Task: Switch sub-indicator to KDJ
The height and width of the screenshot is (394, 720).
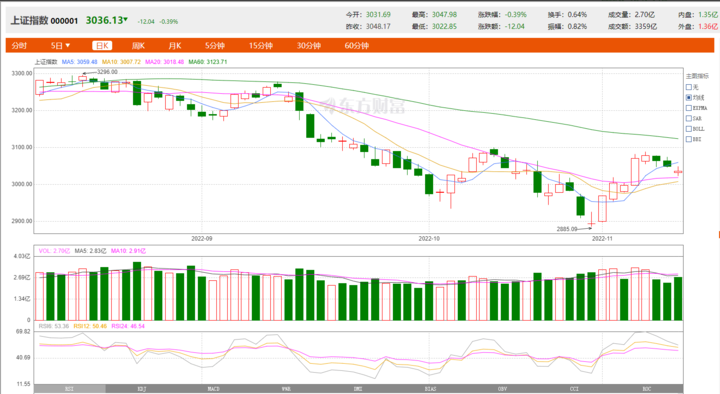Action: (x=141, y=389)
